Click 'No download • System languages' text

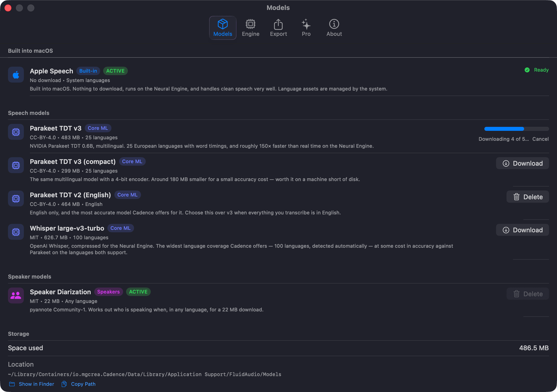click(70, 80)
